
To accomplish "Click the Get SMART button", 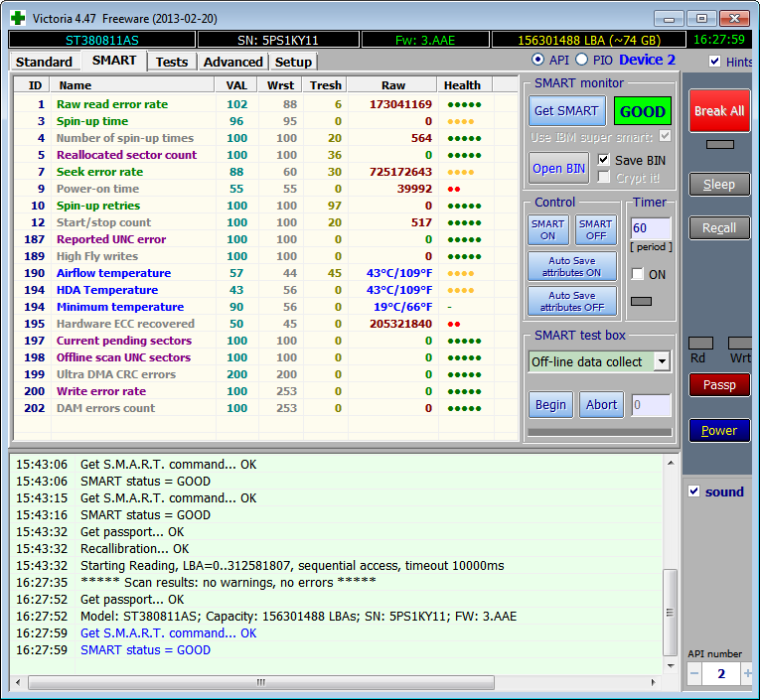I will pyautogui.click(x=566, y=111).
